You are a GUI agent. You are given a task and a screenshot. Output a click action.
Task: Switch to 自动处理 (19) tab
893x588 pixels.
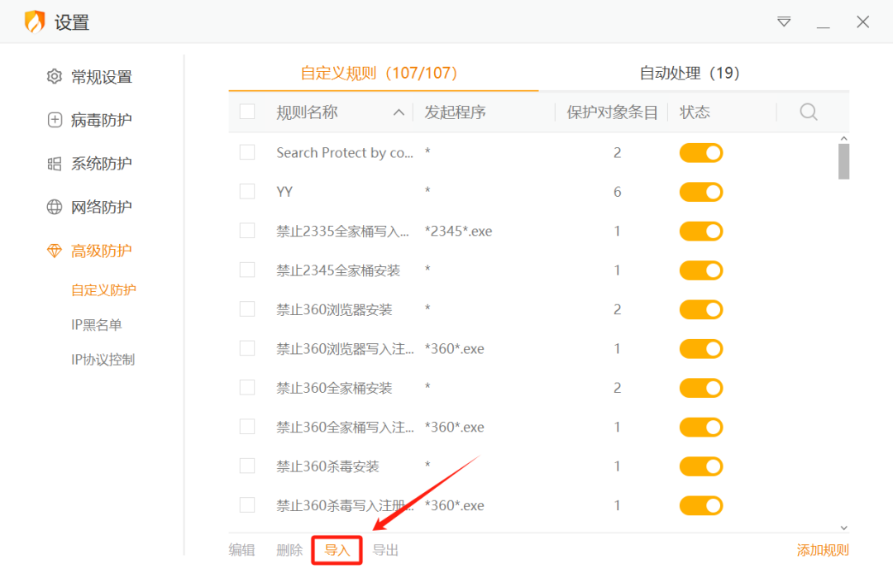[x=690, y=73]
